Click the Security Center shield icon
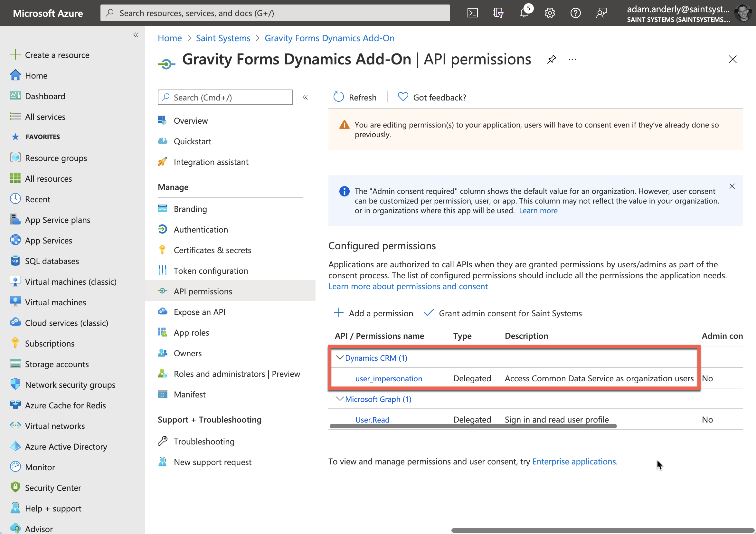The height and width of the screenshot is (534, 756). pyautogui.click(x=15, y=488)
